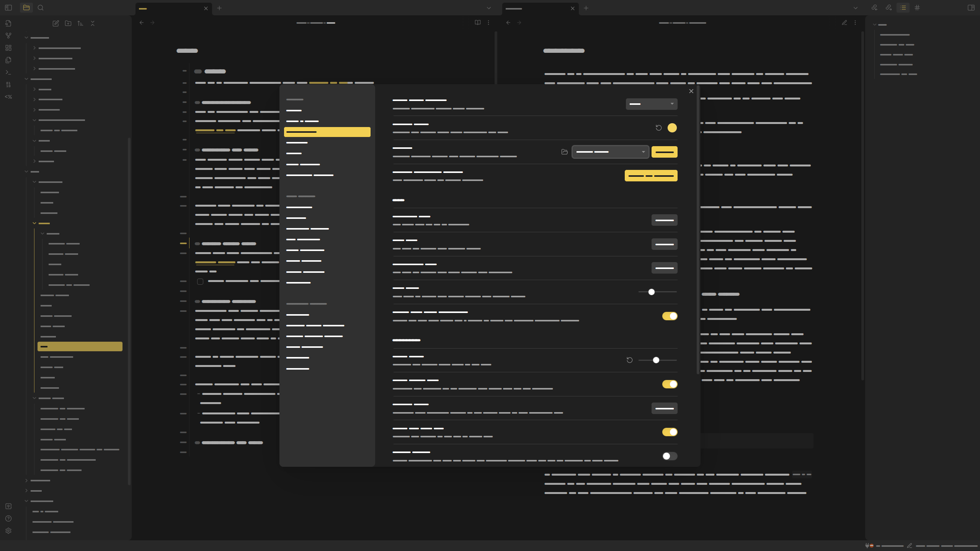Viewport: 980px width, 551px height.
Task: Open the graph view from the ribbon
Action: (x=8, y=36)
